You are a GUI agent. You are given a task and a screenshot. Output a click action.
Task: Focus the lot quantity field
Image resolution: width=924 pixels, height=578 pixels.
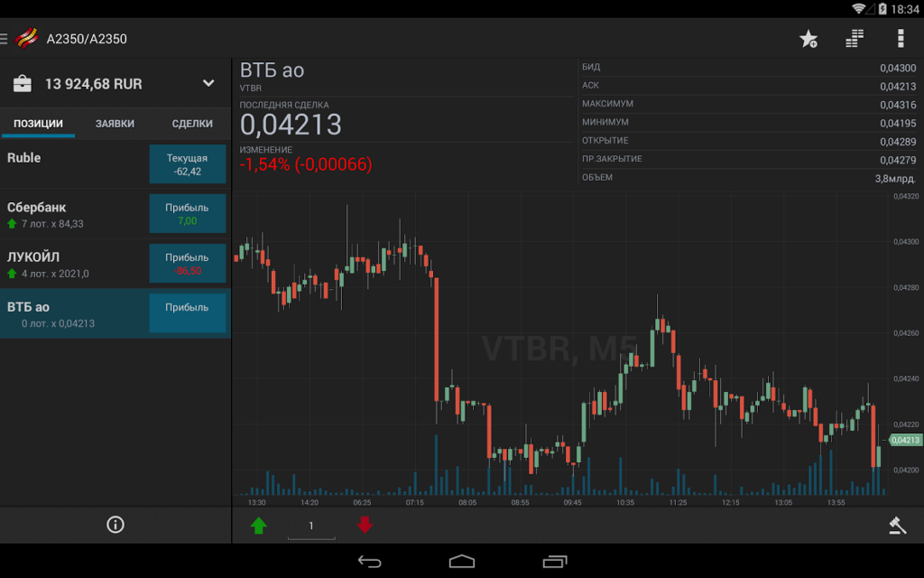(311, 526)
